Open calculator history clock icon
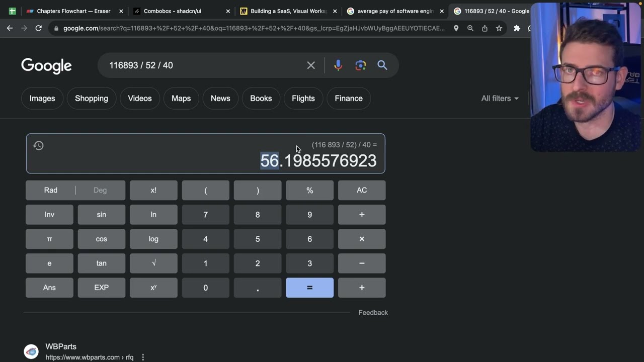Screen dimensions: 644x362 click(x=38, y=146)
